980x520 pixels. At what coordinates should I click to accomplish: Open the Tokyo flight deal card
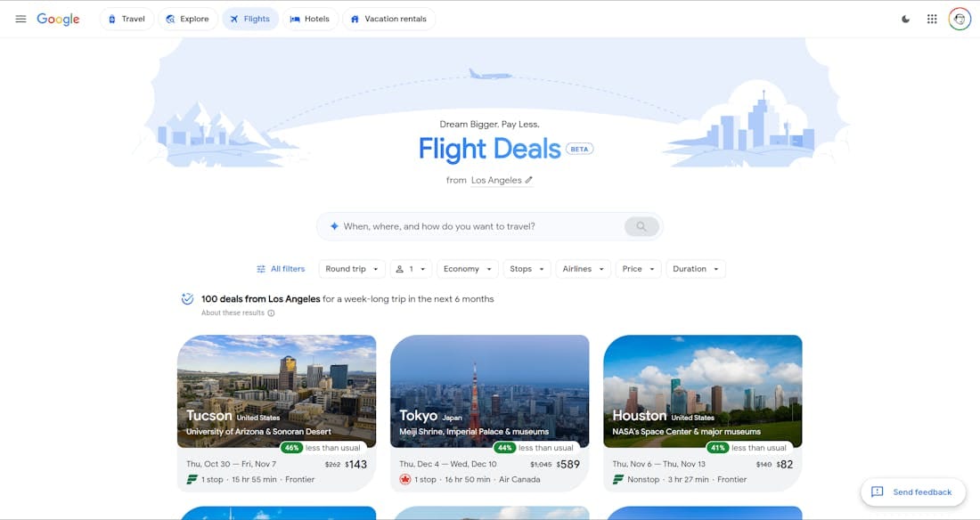489,413
